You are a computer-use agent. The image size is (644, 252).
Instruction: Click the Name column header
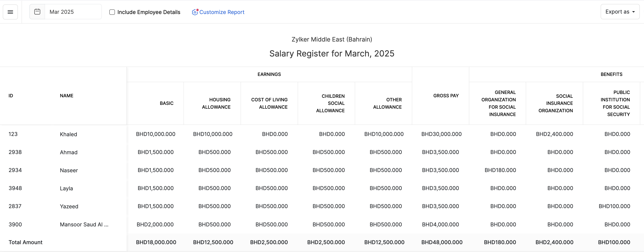(67, 96)
